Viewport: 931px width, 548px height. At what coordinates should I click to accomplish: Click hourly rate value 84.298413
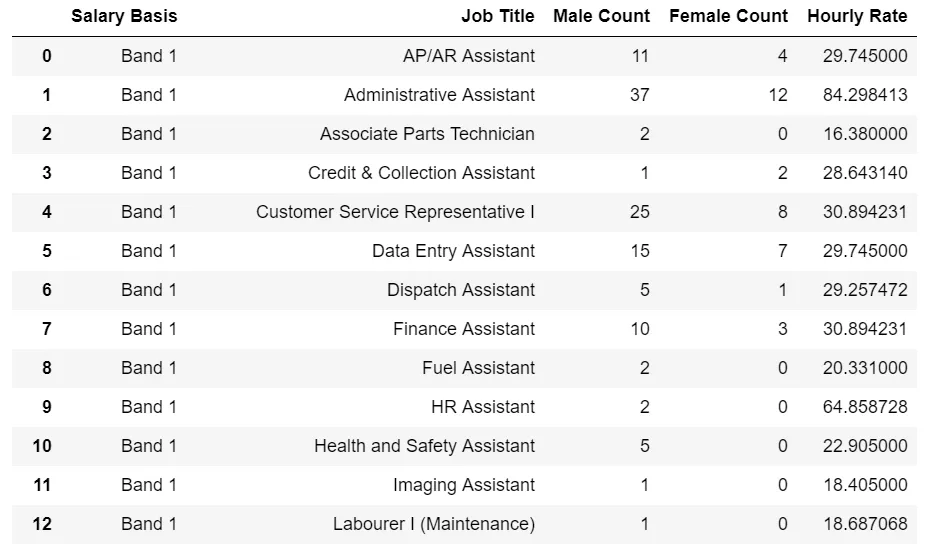click(864, 95)
